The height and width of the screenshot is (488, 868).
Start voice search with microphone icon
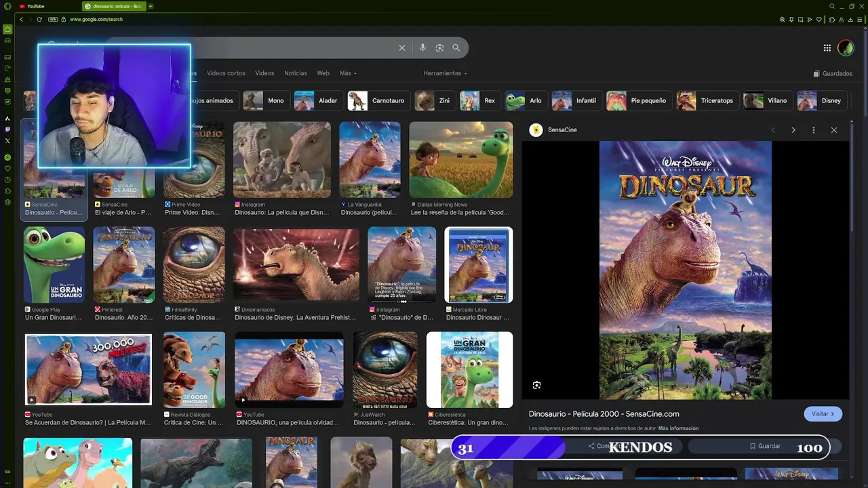pyautogui.click(x=422, y=47)
